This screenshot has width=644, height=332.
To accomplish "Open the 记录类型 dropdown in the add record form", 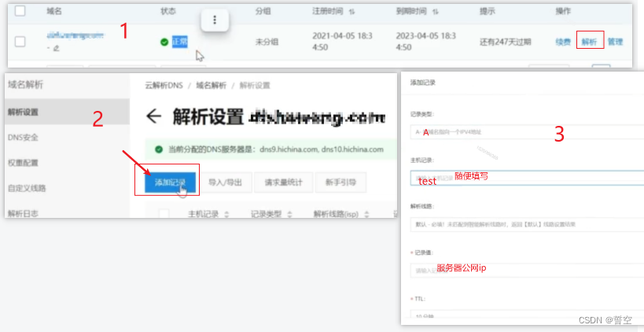I will coord(527,132).
